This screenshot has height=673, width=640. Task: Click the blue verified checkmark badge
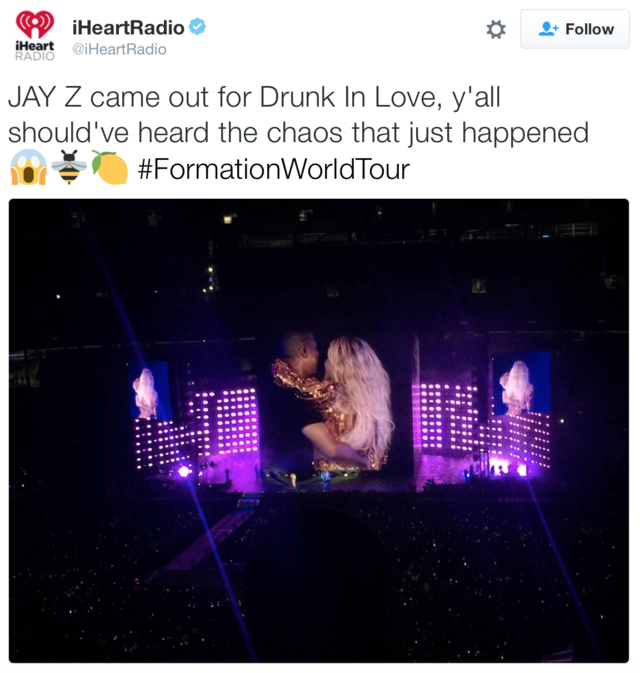pos(197,27)
